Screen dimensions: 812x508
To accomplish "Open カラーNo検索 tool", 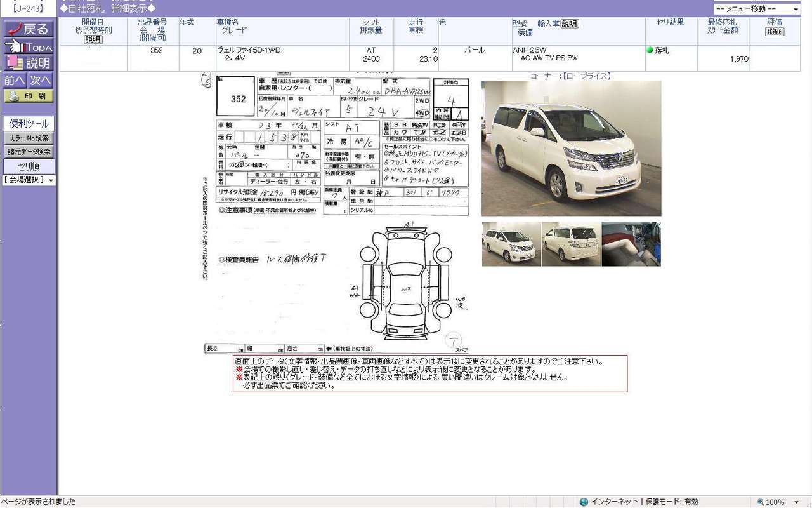I will click(x=29, y=138).
